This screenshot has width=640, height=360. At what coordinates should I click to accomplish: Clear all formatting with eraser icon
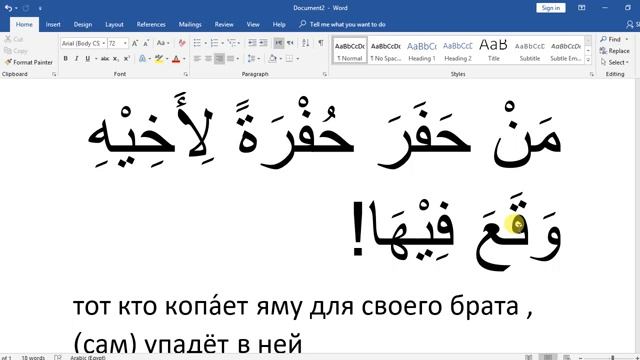182,43
